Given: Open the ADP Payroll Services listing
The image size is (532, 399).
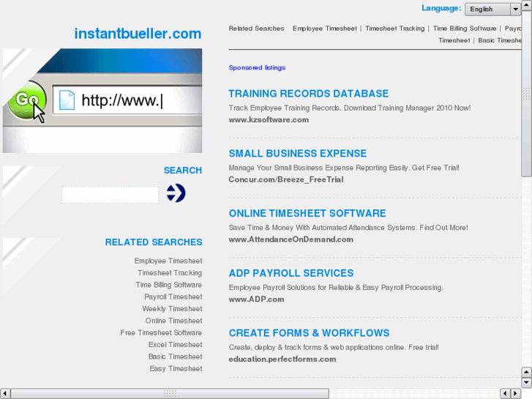Looking at the screenshot, I should pyautogui.click(x=291, y=273).
